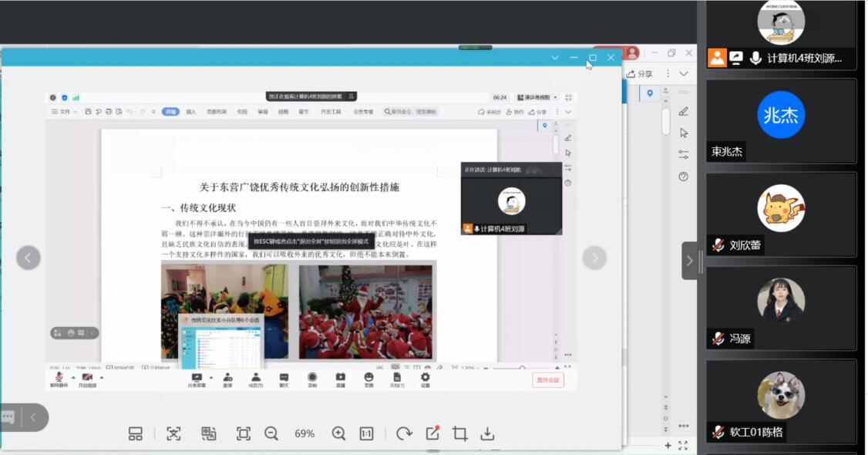Click the zoom out magnifier icon
This screenshot has height=455, width=868.
coord(271,434)
